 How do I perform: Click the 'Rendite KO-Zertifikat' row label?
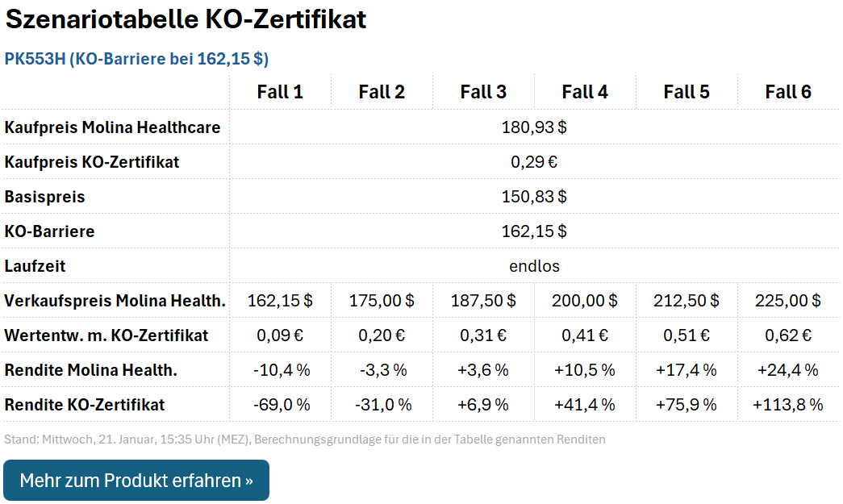click(84, 405)
